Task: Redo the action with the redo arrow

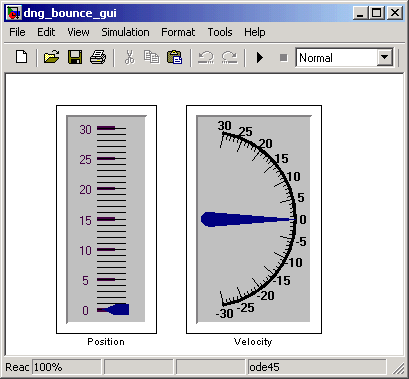Action: tap(229, 57)
